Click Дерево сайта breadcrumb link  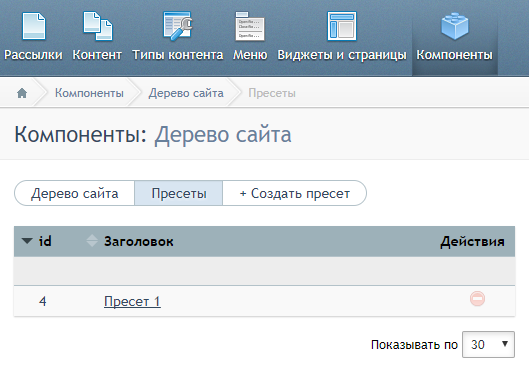click(x=186, y=93)
